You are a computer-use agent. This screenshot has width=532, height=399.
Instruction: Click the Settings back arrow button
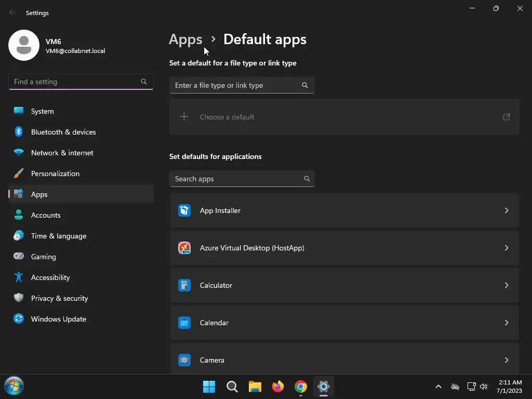[x=12, y=12]
